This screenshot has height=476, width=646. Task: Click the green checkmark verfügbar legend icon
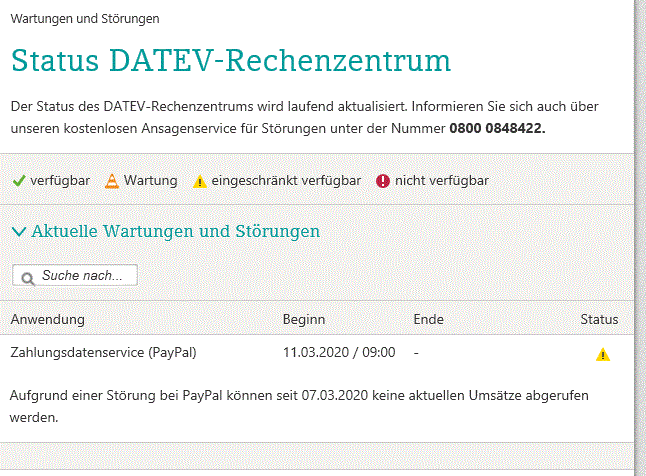tap(19, 181)
